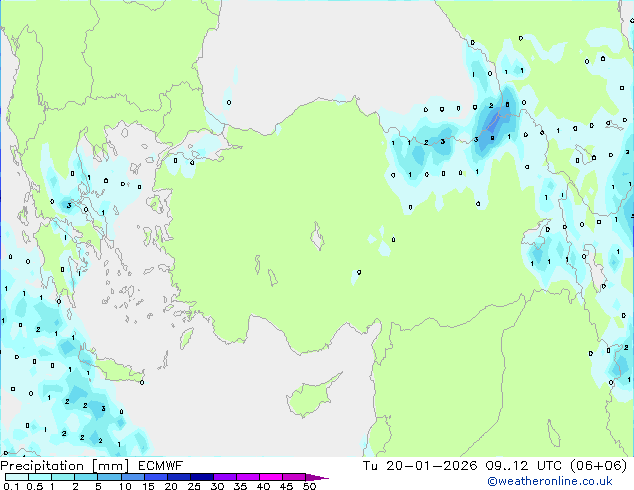The width and height of the screenshot is (634, 490).
Task: Click the '30' legend scale label
Action: 217,486
